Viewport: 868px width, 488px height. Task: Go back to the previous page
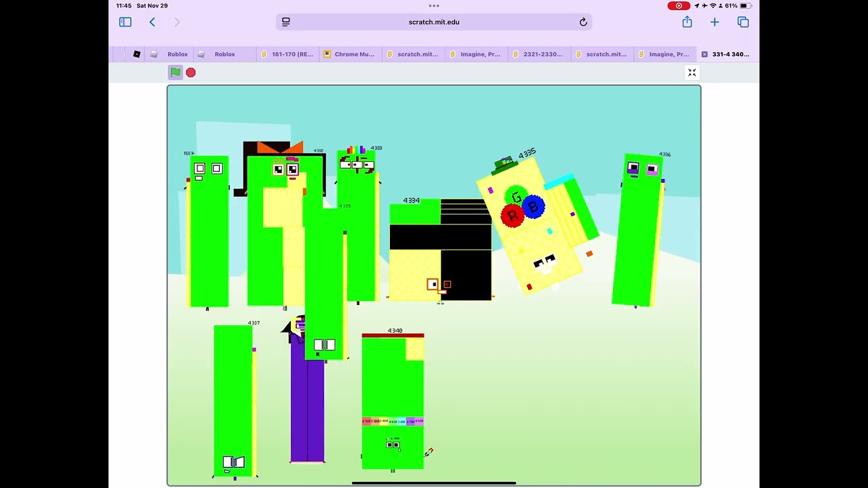(x=153, y=22)
